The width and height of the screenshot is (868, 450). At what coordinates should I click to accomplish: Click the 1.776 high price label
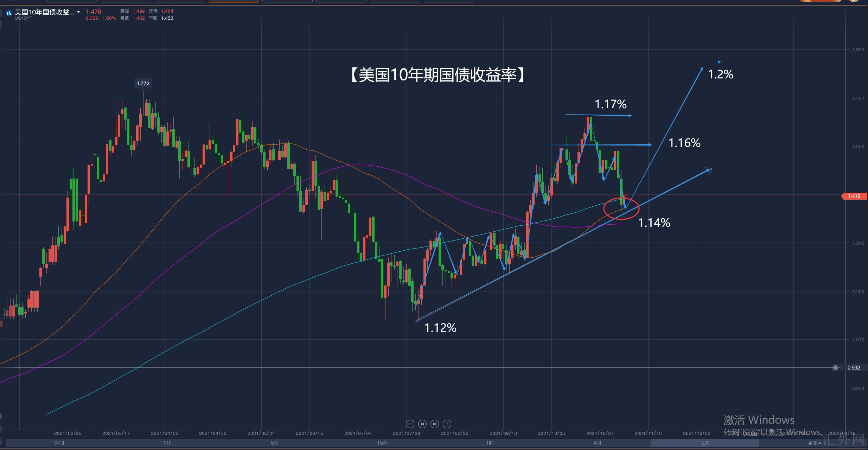point(143,83)
